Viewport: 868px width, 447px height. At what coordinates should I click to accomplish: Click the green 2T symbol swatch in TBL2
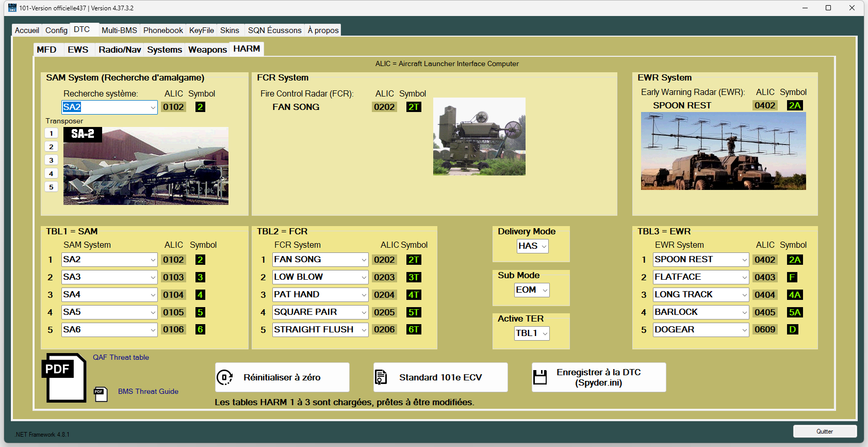(414, 260)
